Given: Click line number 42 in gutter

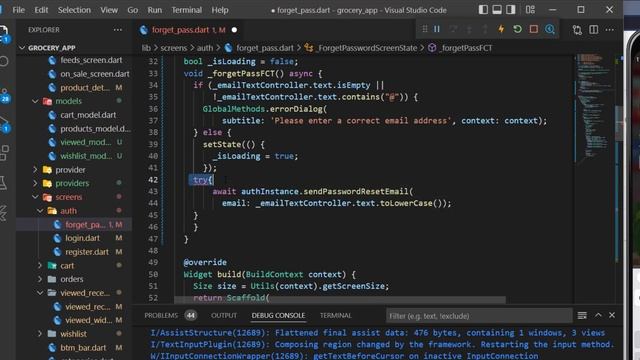Looking at the screenshot, I should (x=153, y=180).
